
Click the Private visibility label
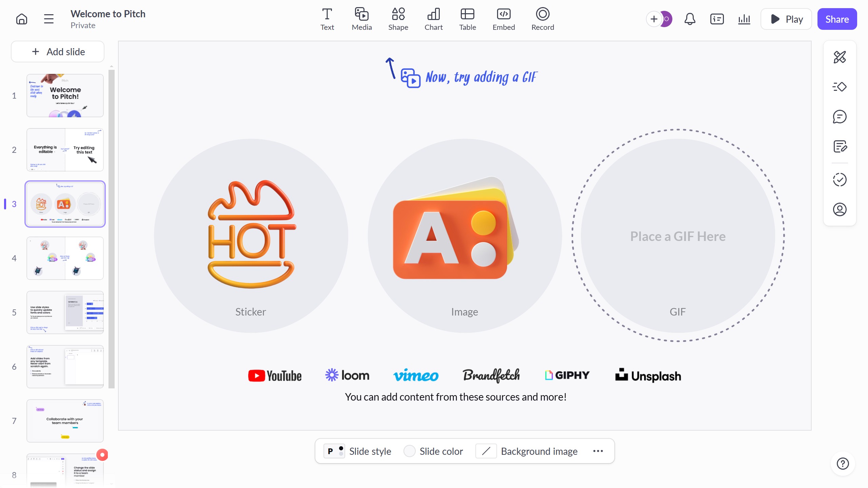tap(83, 25)
